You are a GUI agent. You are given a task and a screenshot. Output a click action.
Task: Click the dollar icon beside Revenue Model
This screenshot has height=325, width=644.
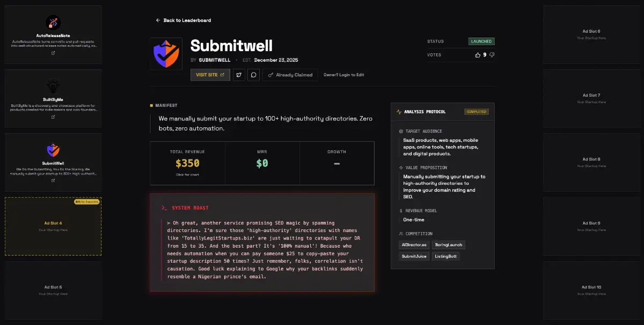coord(401,211)
